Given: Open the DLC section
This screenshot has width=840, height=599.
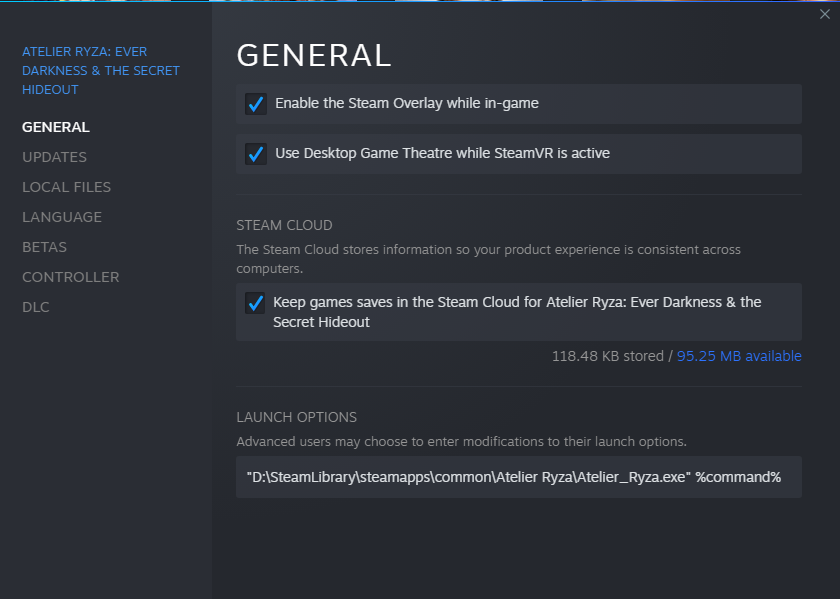Looking at the screenshot, I should click(x=36, y=307).
